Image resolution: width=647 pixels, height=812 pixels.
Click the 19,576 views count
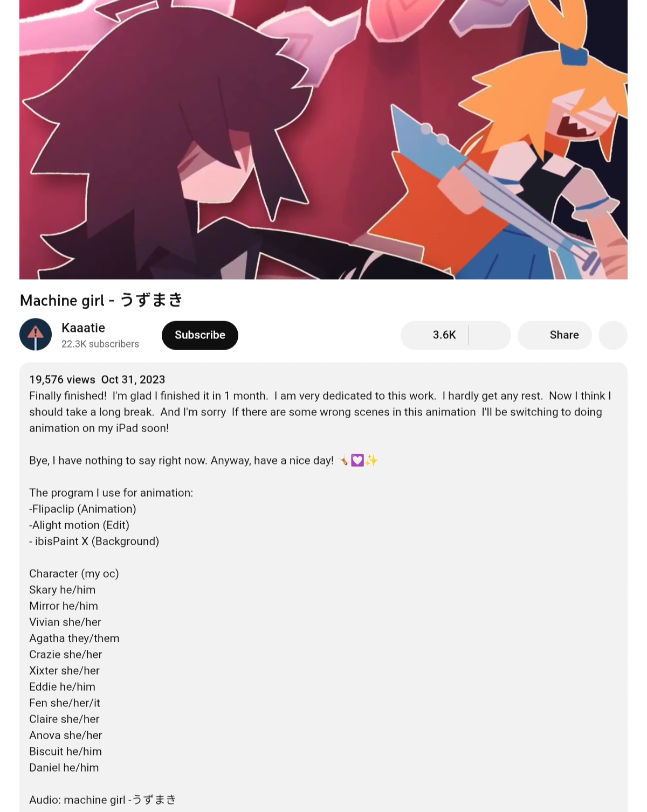pyautogui.click(x=62, y=379)
